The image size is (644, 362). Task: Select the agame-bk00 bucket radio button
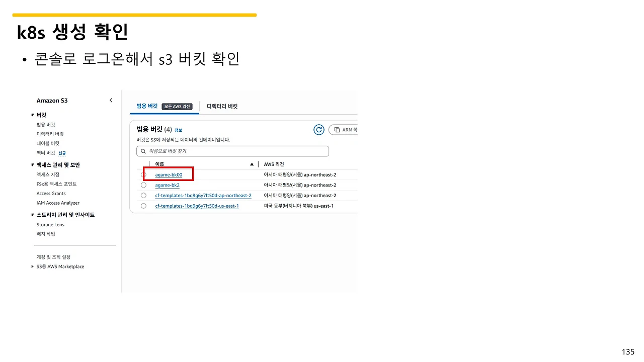click(144, 174)
